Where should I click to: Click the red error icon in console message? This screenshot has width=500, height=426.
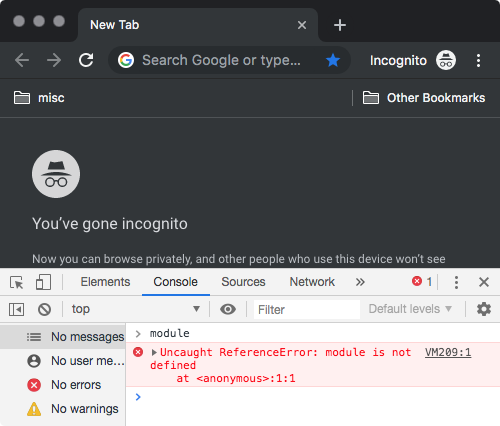[138, 352]
